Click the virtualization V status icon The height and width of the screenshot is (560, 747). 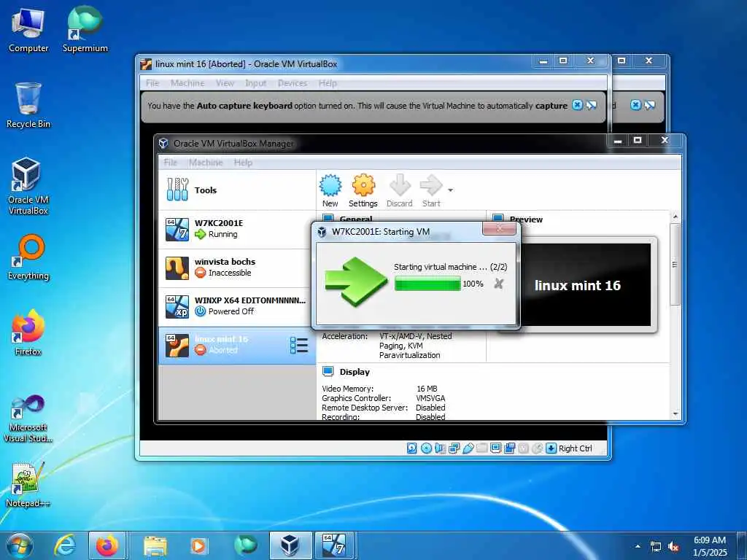[523, 448]
